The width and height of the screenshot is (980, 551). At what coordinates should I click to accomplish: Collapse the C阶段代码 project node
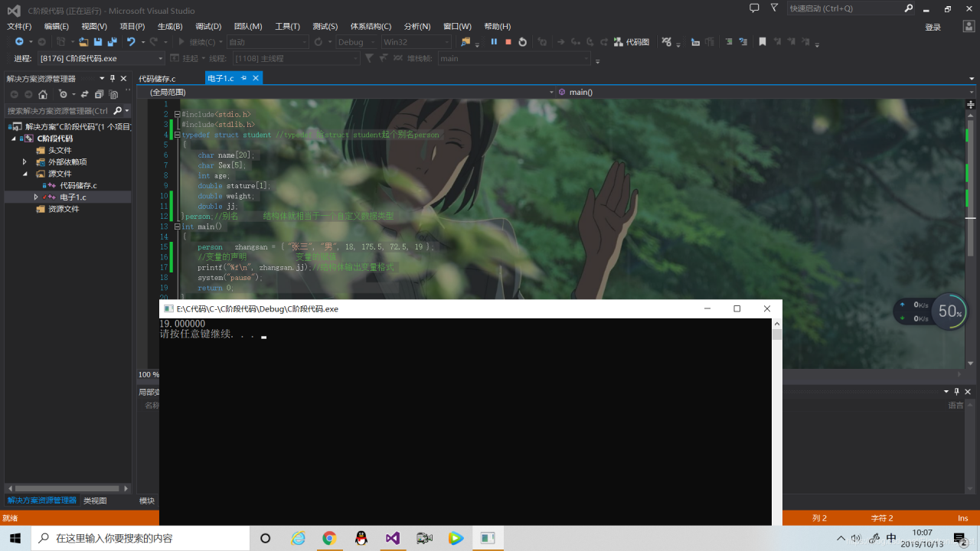pyautogui.click(x=13, y=139)
